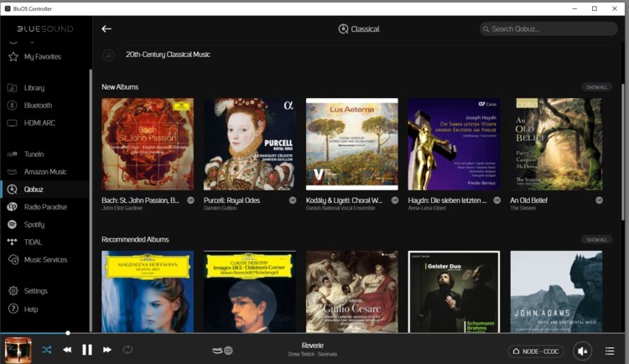Open Lux Aeterna album cover
Image resolution: width=629 pixels, height=364 pixels.
click(x=351, y=144)
